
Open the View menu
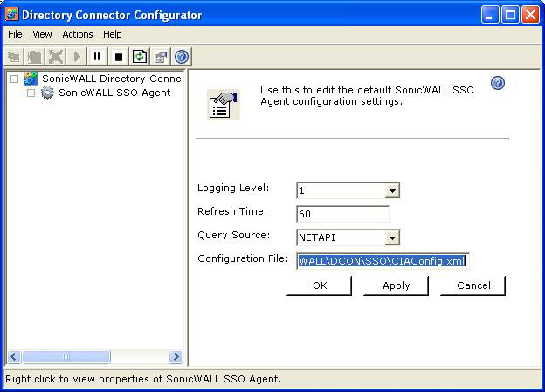42,34
